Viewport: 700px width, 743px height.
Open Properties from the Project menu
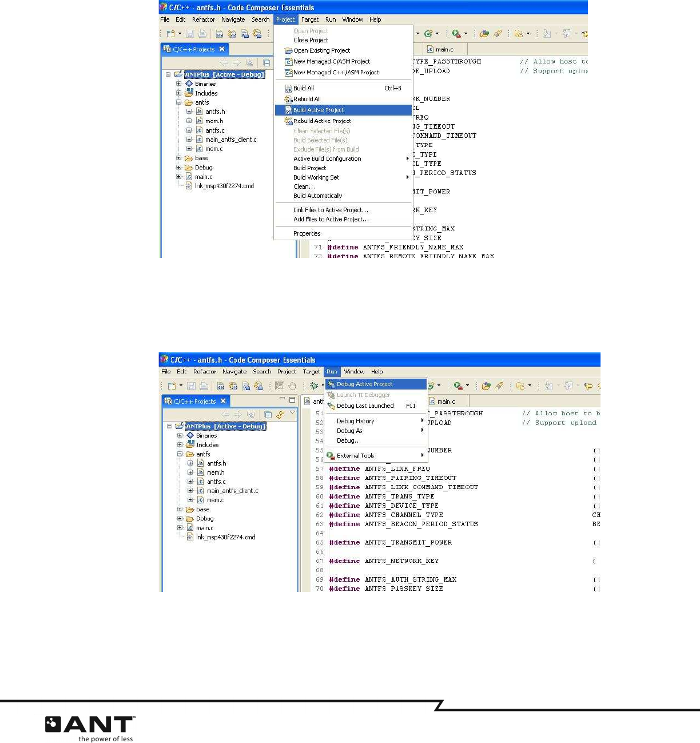[343, 233]
